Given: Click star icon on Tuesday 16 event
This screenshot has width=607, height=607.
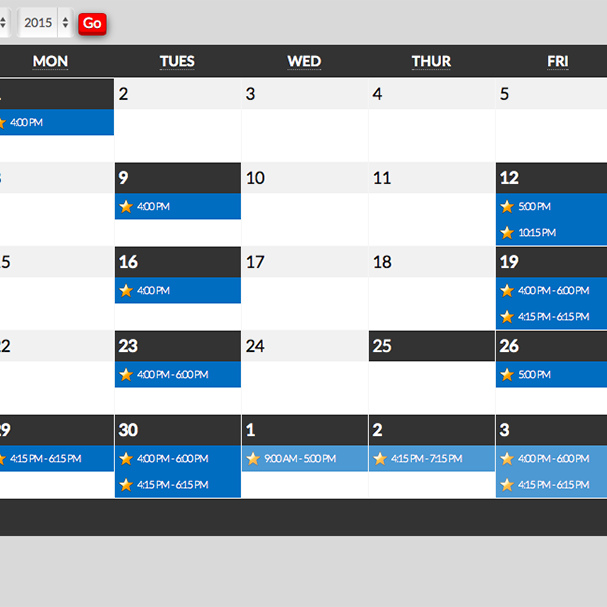Looking at the screenshot, I should (x=126, y=291).
